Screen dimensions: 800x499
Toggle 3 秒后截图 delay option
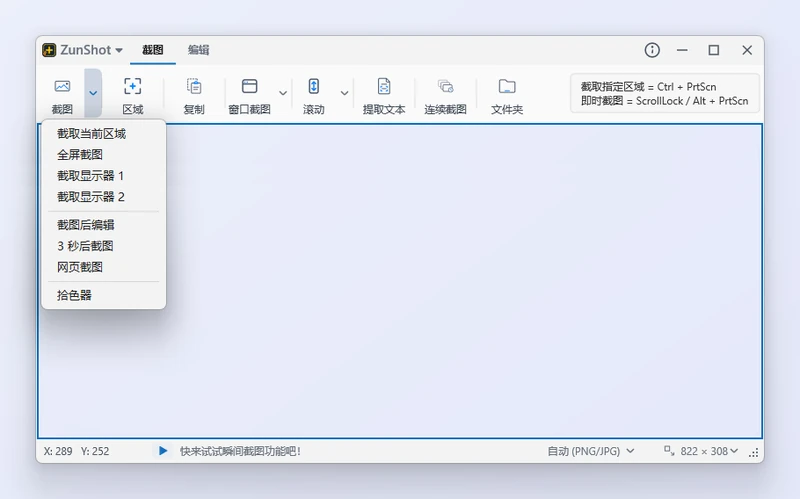coord(104,246)
